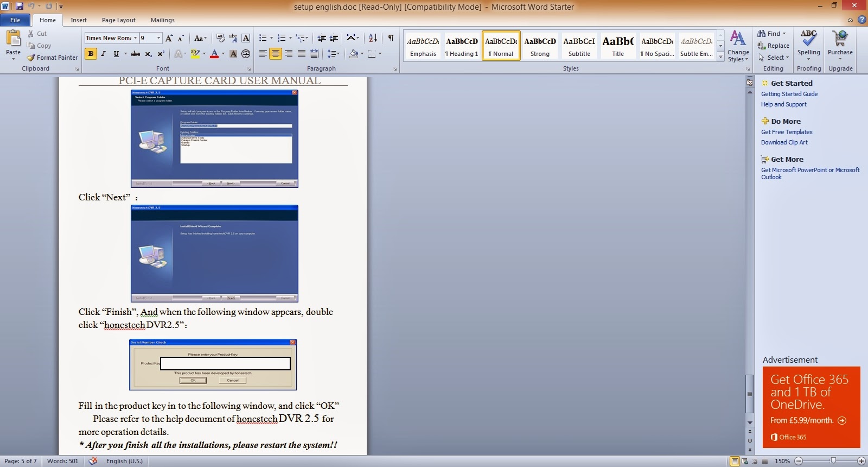Click Get Microsoft PowerPoint or Outlook link
The image size is (868, 467).
810,173
